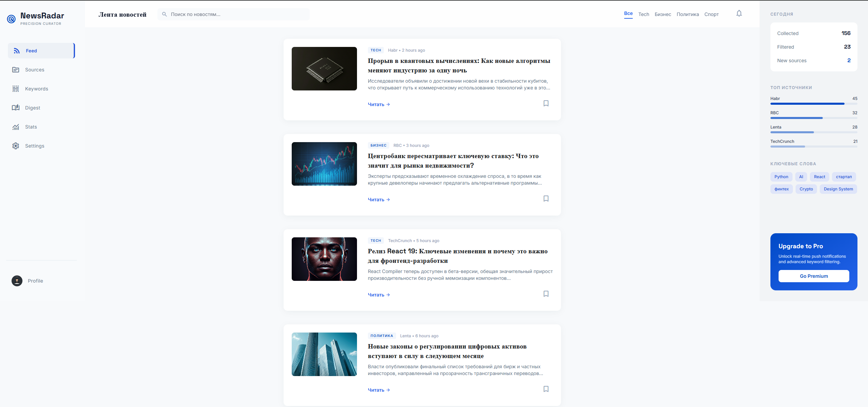Click the NewsRadar radar logo
The image size is (868, 407).
pyautogui.click(x=11, y=19)
